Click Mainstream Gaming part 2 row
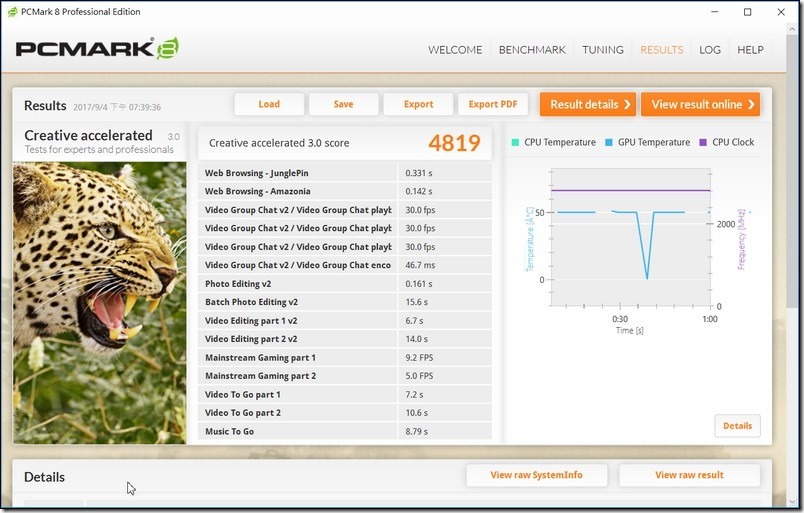Viewport: 804px width, 513px height. 345,376
